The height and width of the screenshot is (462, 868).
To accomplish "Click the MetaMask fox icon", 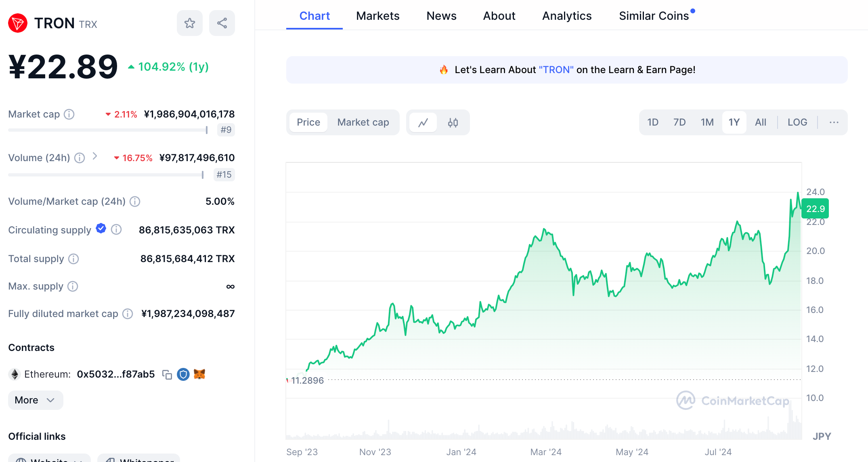I will (x=199, y=374).
